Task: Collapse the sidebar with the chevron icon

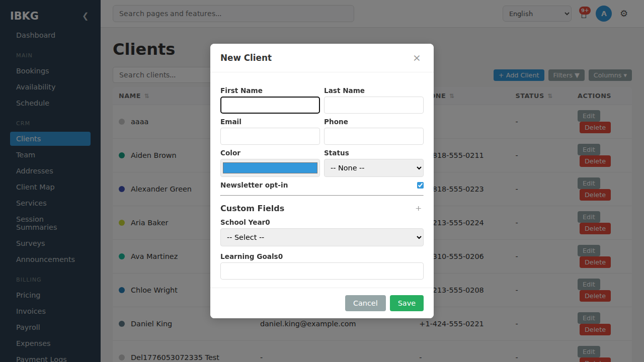Action: coord(85,16)
